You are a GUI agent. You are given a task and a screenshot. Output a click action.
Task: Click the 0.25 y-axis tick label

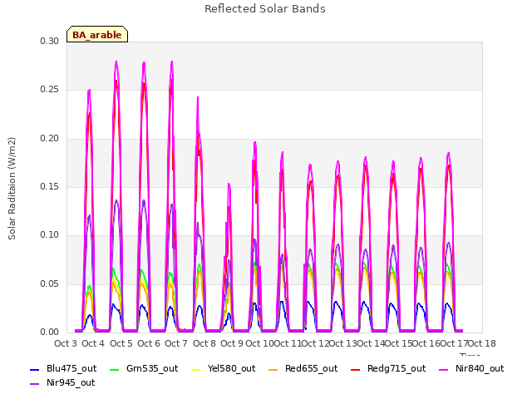click(49, 90)
